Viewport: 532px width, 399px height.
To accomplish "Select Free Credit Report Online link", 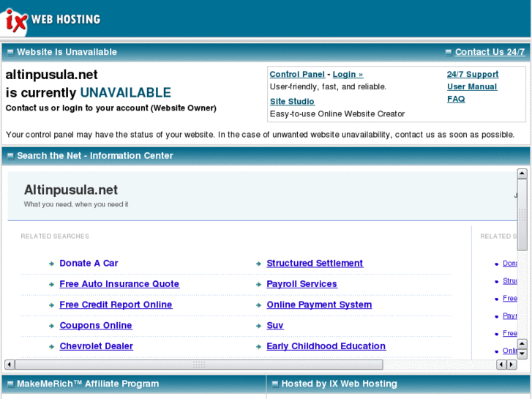I will point(116,305).
